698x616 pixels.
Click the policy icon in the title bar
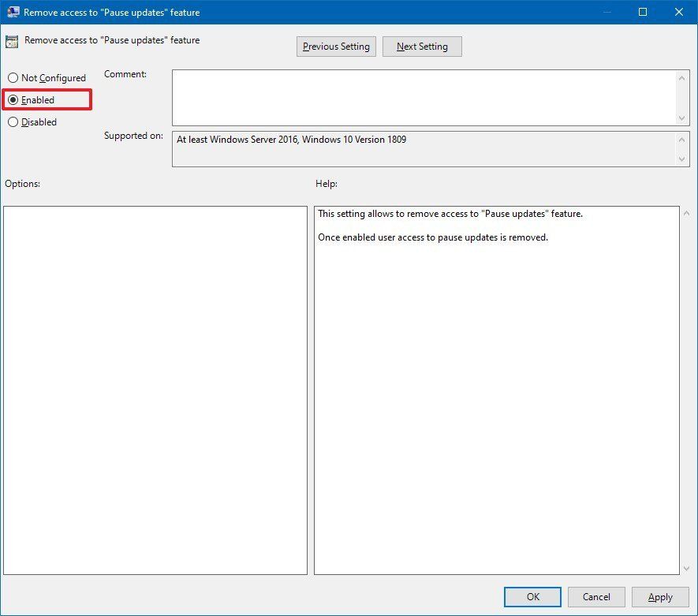(x=13, y=12)
